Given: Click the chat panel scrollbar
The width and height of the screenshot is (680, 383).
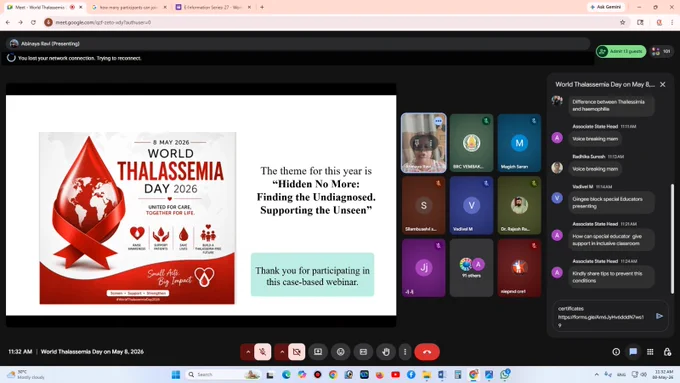Looking at the screenshot, I should tap(672, 239).
